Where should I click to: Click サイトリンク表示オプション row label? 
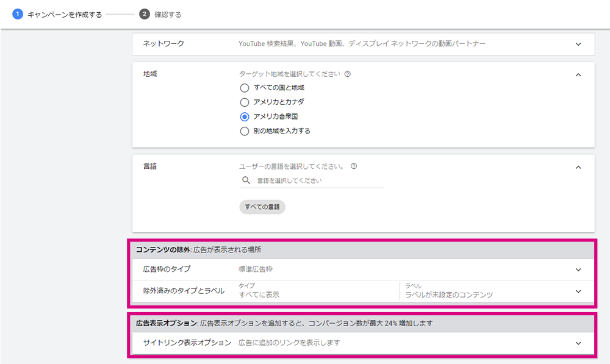[x=187, y=342]
